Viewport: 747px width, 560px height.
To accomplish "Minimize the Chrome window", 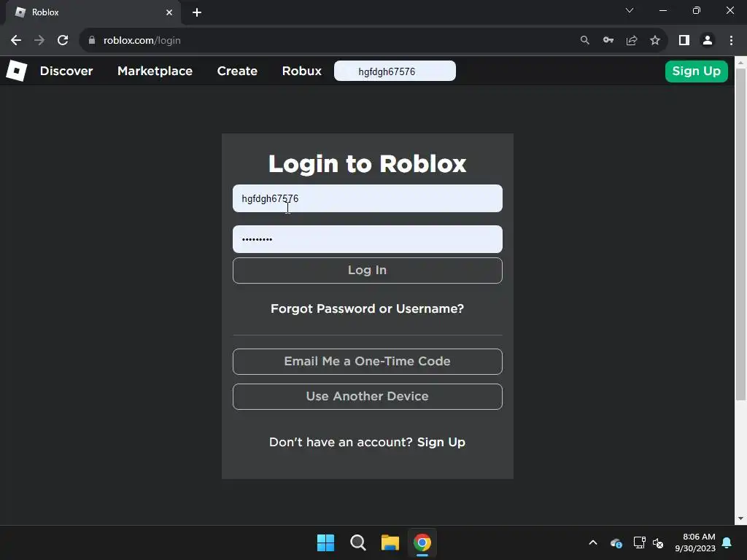I will click(662, 10).
